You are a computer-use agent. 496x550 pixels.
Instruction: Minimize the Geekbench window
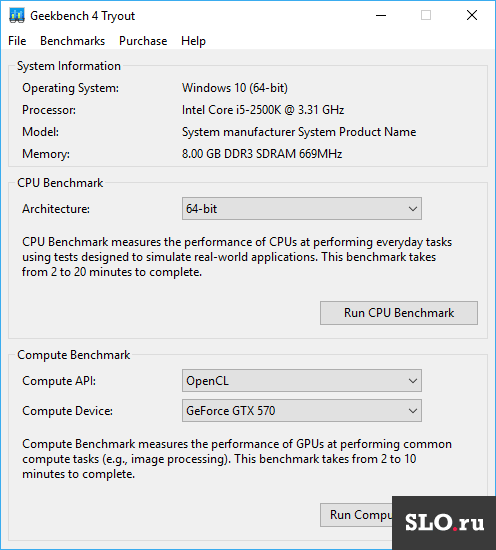(x=381, y=15)
